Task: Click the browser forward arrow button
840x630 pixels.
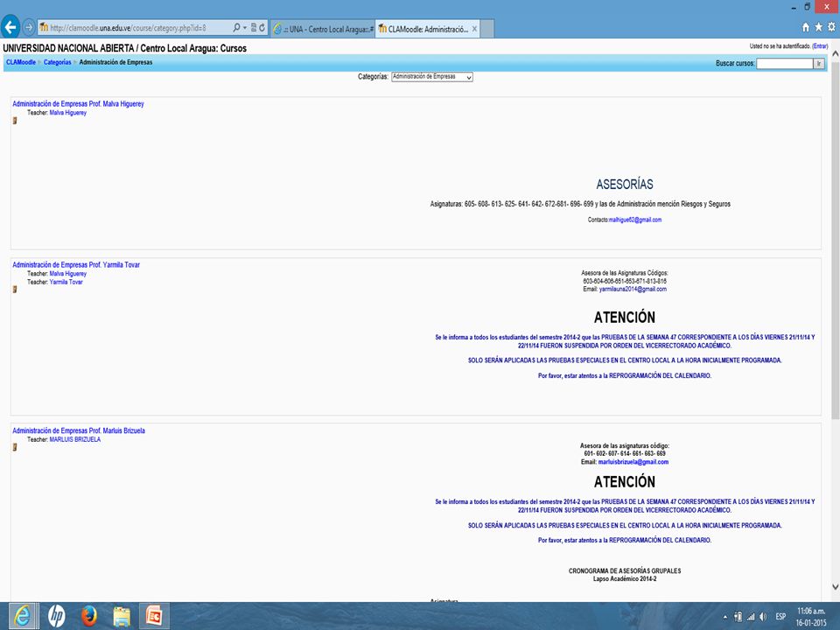Action: (x=29, y=27)
